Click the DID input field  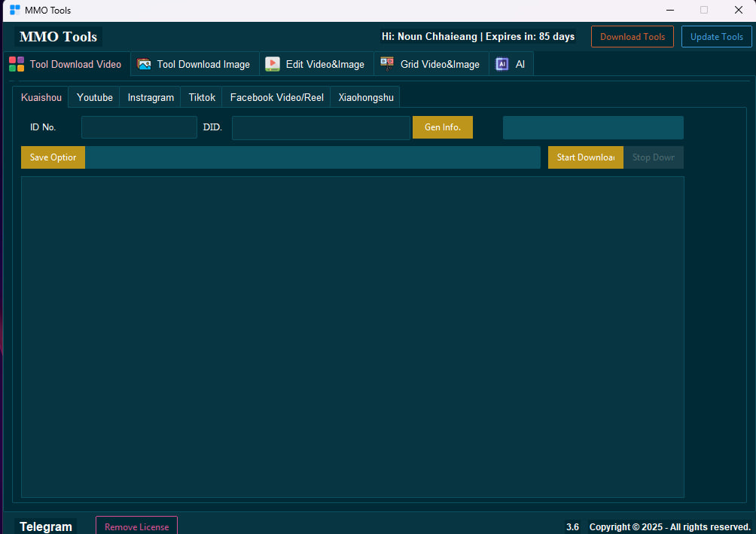[x=321, y=127]
